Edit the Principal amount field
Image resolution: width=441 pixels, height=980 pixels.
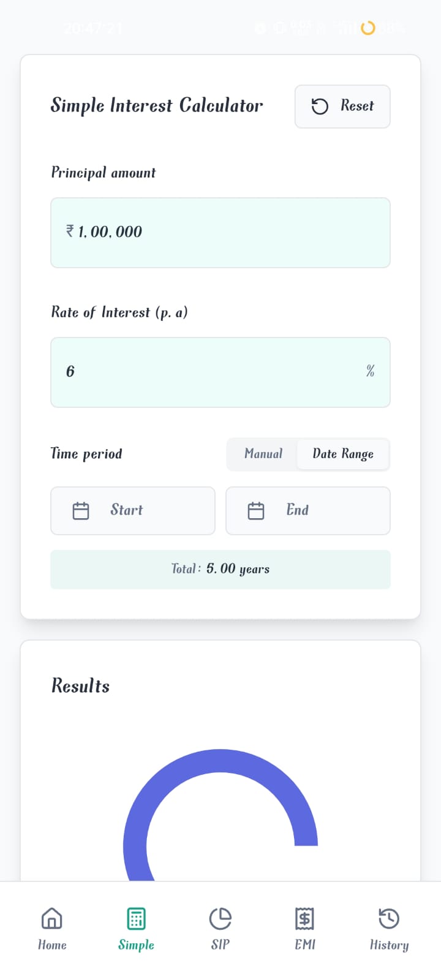click(x=221, y=233)
